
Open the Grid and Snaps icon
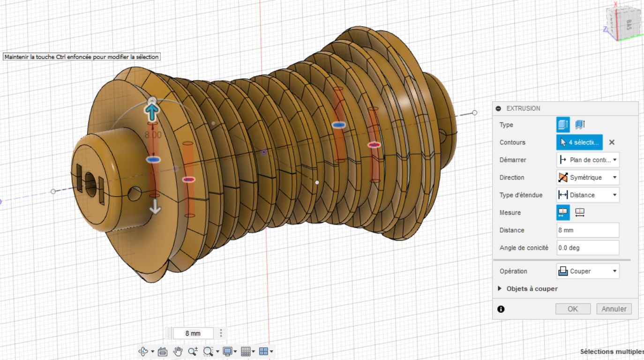pos(246,351)
